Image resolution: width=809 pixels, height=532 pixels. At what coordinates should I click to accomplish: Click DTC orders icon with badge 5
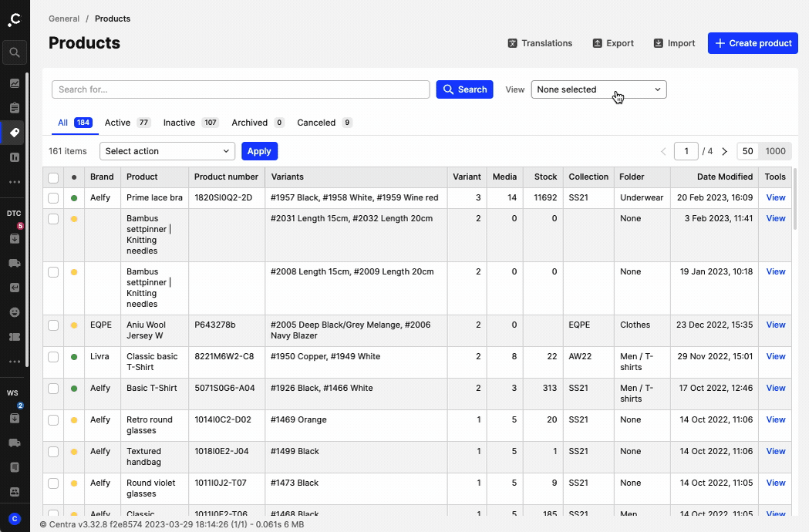click(x=15, y=238)
